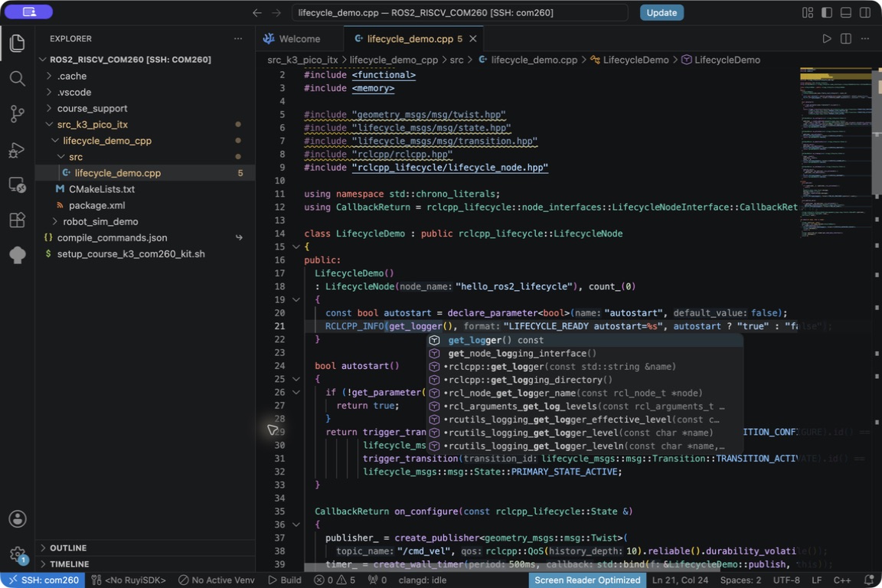Go forward in navigation history
The width and height of the screenshot is (882, 588).
[276, 12]
